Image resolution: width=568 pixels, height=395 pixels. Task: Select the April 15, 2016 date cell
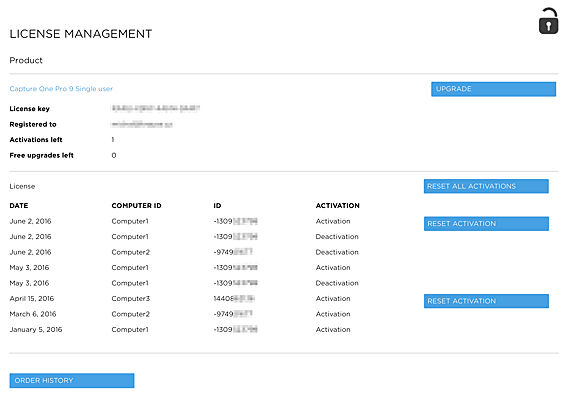click(x=32, y=299)
